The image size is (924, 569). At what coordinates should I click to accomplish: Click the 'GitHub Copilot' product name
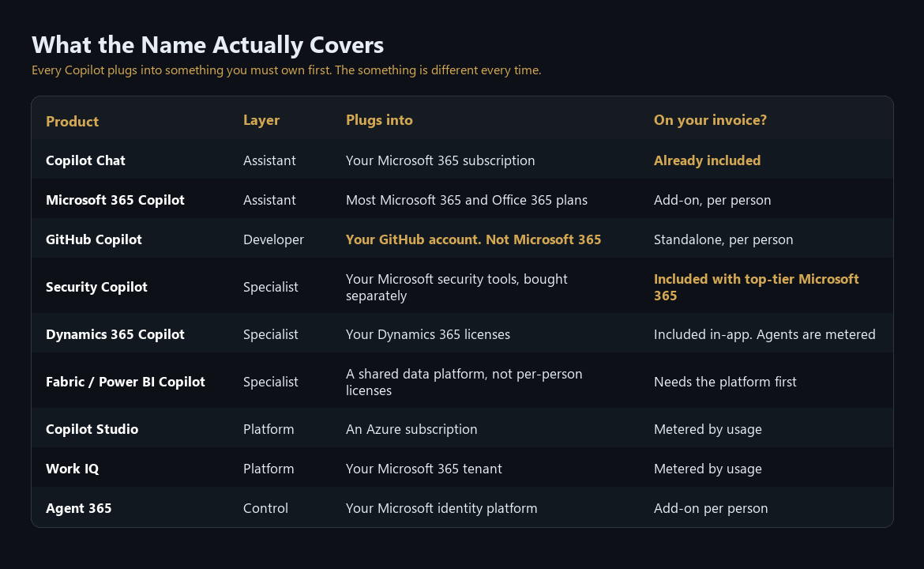click(x=94, y=239)
